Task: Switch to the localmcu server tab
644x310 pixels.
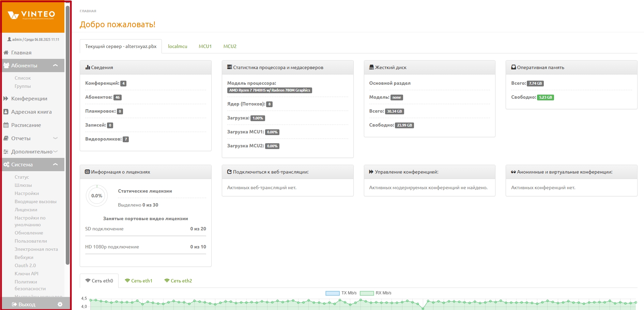Action: point(178,46)
